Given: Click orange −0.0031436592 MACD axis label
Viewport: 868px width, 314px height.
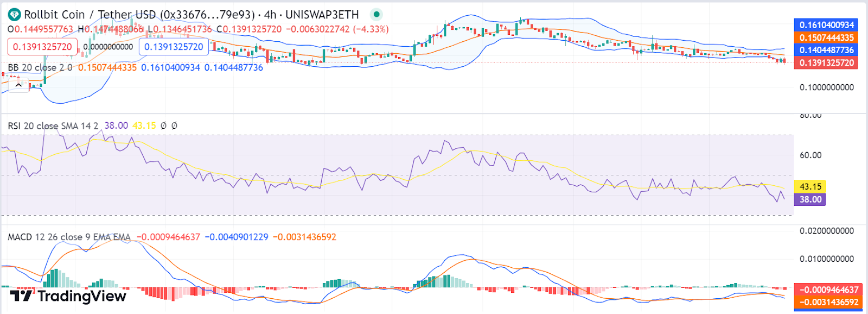Looking at the screenshot, I should click(828, 303).
